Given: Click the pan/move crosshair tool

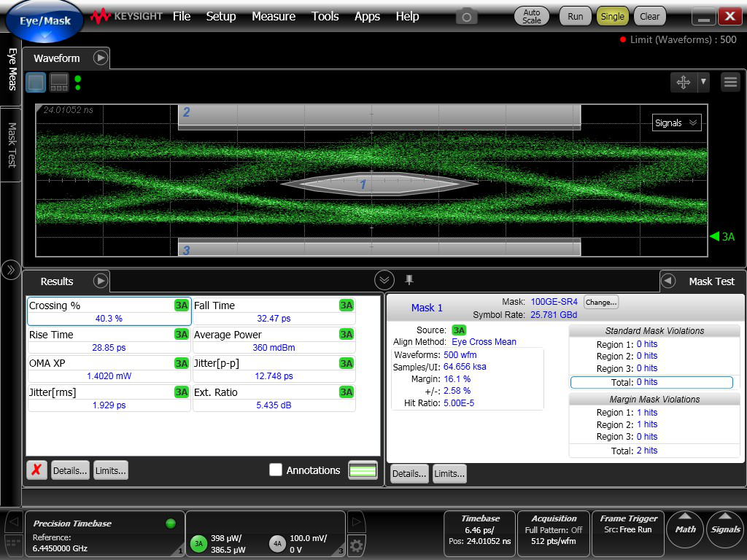Looking at the screenshot, I should [684, 82].
